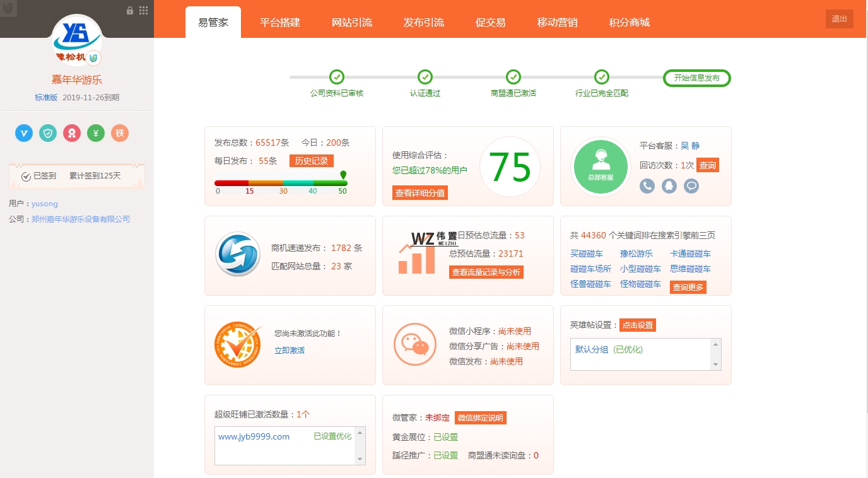868x478 pixels.
Task: Click the 立即激活 link
Action: tap(290, 350)
